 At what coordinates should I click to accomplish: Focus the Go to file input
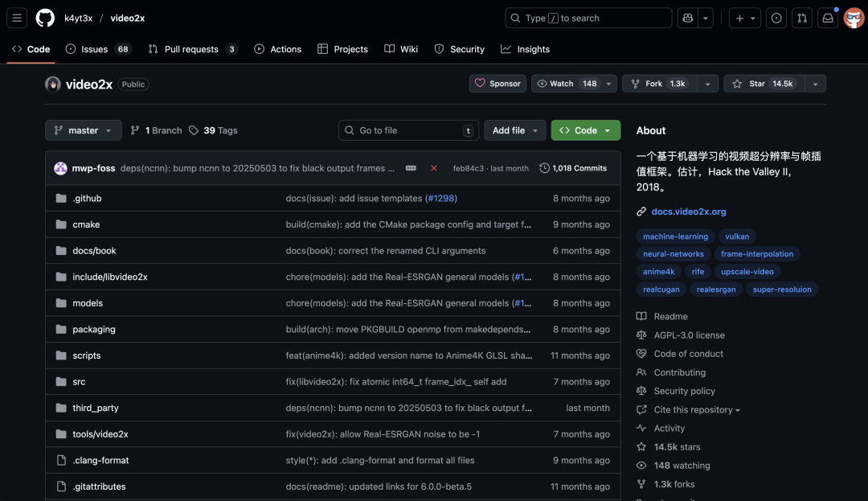click(x=408, y=130)
